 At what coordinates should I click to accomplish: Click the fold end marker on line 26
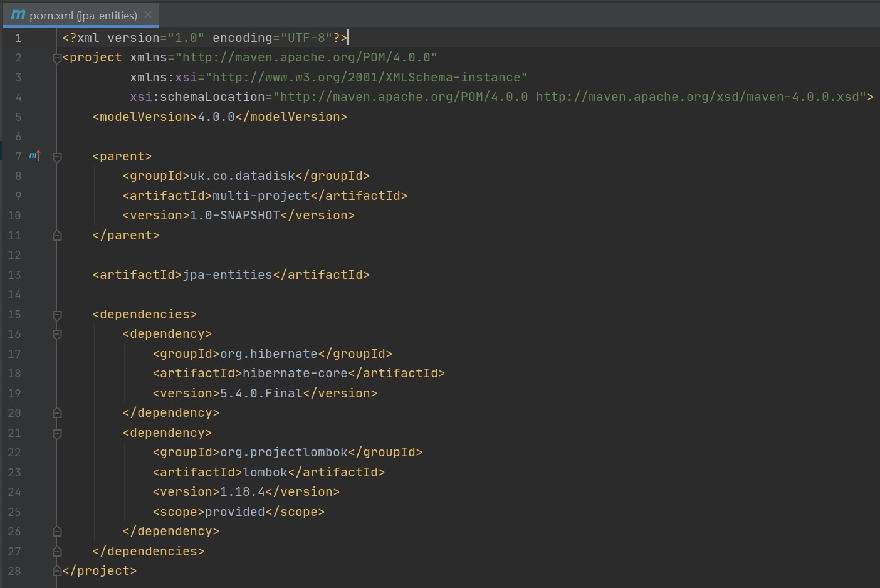[57, 532]
